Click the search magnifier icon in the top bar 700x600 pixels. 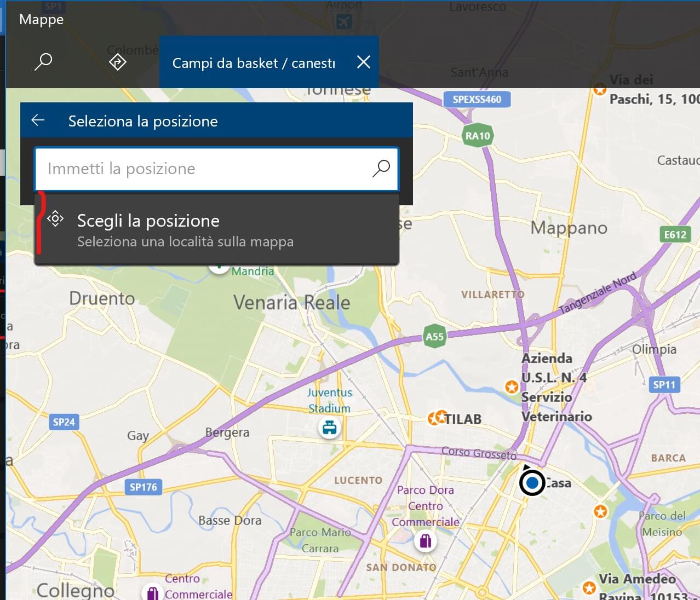[43, 61]
